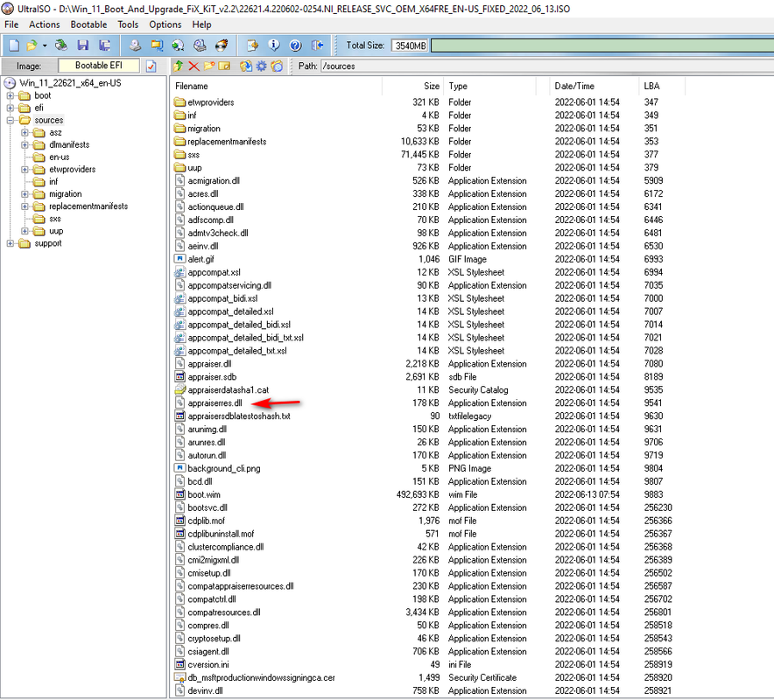Image resolution: width=774 pixels, height=700 pixels.
Task: Collapse the sources folder tree node
Action: (11, 121)
